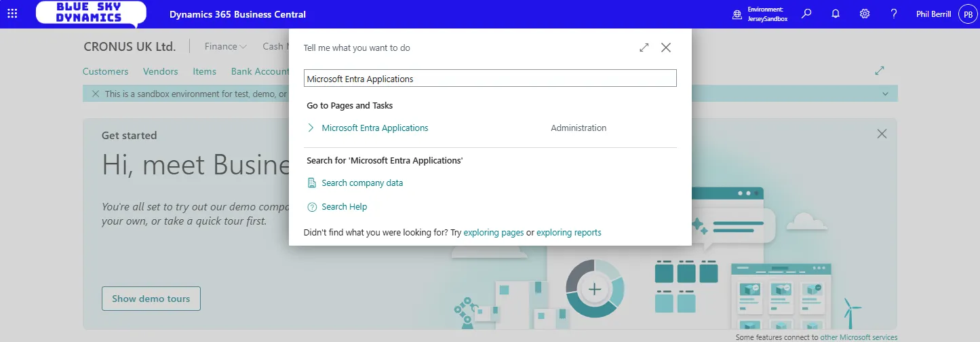
Task: Open the exploring pages link
Action: click(494, 232)
